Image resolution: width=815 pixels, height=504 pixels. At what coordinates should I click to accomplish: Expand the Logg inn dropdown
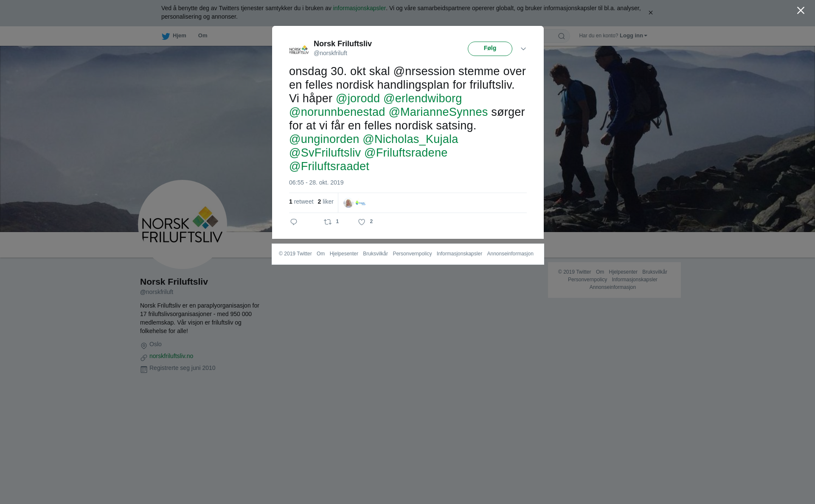tap(633, 36)
